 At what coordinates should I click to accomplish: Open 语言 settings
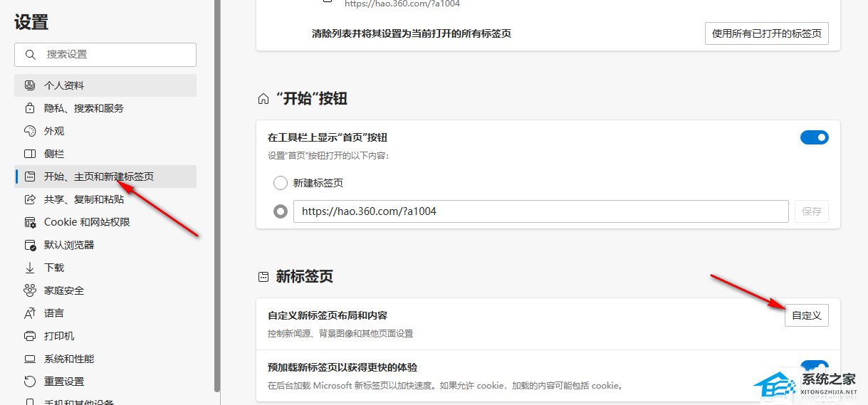pos(105,313)
